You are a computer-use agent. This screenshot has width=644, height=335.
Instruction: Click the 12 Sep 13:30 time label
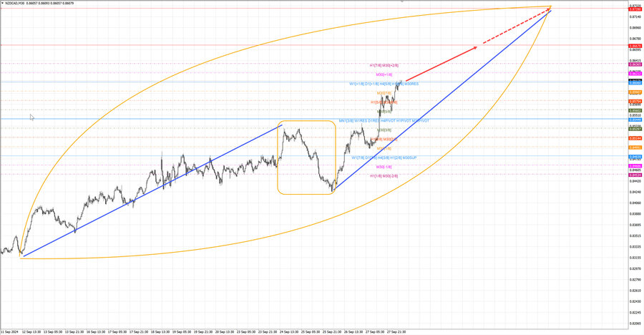pos(31,331)
